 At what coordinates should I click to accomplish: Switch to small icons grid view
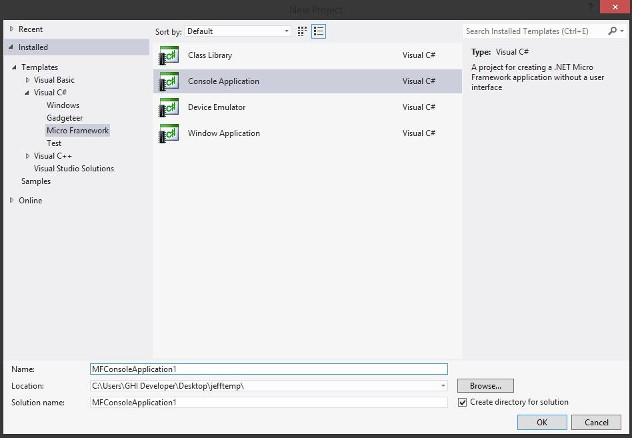(x=302, y=31)
